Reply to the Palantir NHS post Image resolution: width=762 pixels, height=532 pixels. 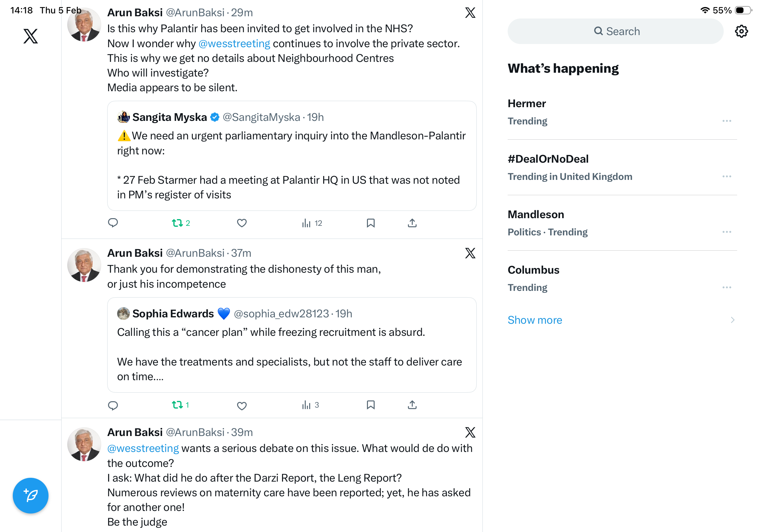pyautogui.click(x=113, y=223)
